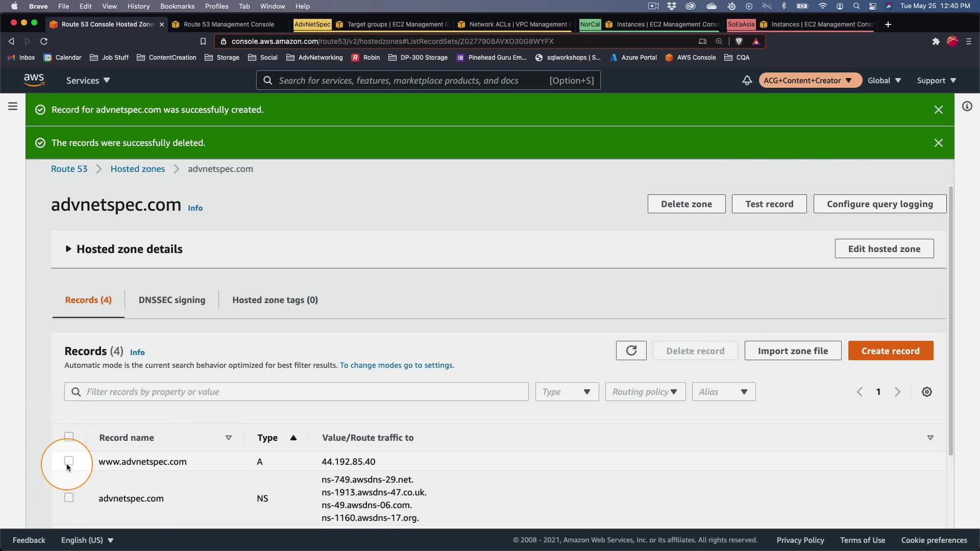The height and width of the screenshot is (551, 980).
Task: Click the AWS notifications bell icon
Action: (x=747, y=80)
